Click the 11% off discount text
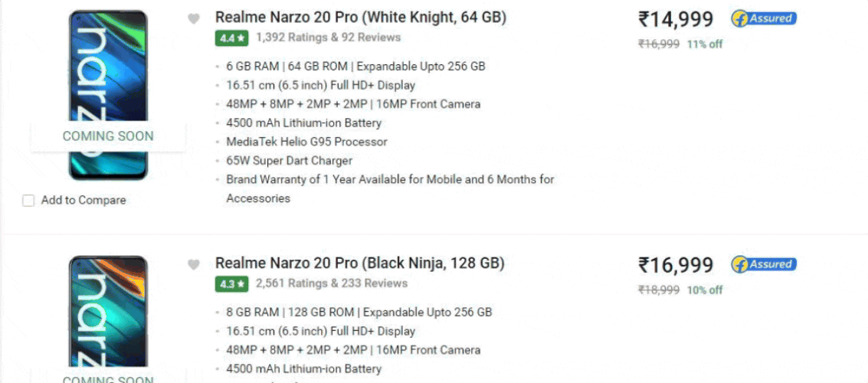The width and height of the screenshot is (868, 383). [x=705, y=44]
